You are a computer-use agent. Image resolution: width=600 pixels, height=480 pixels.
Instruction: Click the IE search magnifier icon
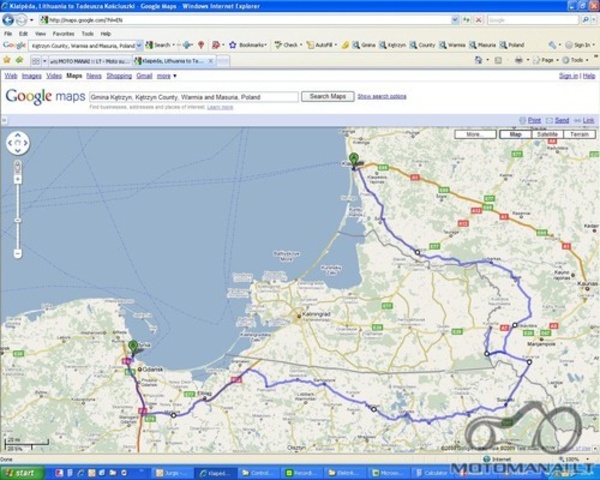point(585,20)
